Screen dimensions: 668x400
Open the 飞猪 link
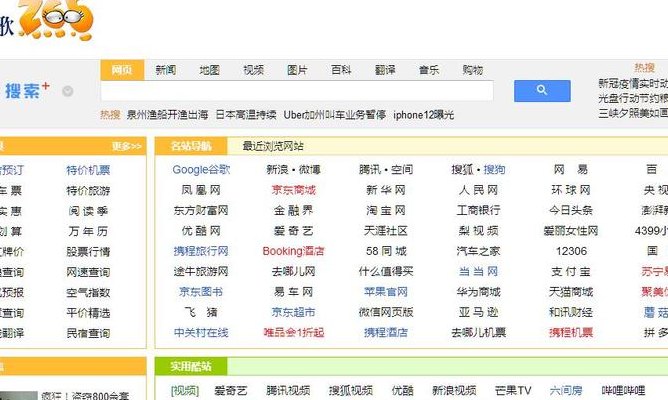(x=201, y=312)
